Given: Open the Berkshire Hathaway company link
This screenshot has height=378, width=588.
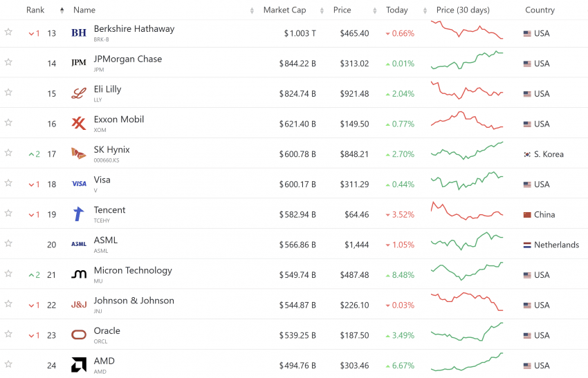Looking at the screenshot, I should 134,29.
